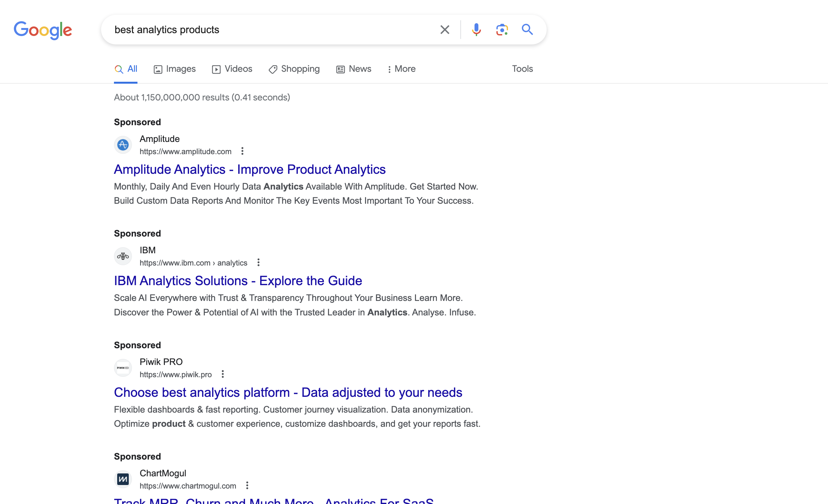Click the blue magnifier search button
828x504 pixels.
point(527,30)
